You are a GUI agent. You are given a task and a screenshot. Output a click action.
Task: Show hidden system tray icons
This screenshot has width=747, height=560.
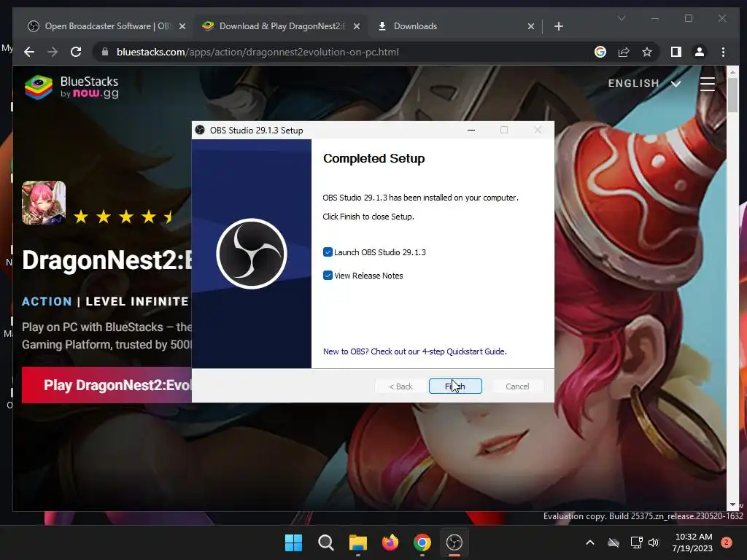[589, 542]
